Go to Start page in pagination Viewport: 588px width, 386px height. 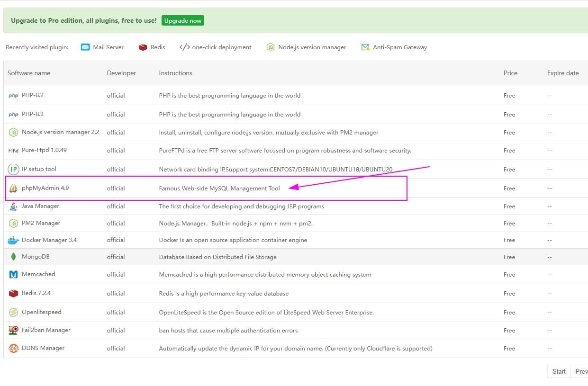click(x=559, y=371)
